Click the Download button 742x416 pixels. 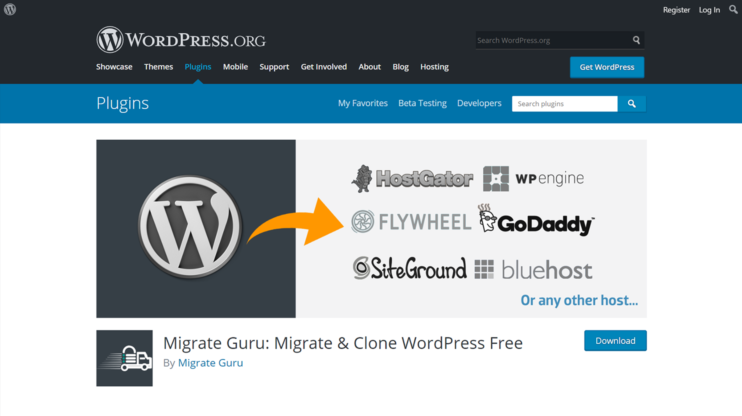coord(615,341)
